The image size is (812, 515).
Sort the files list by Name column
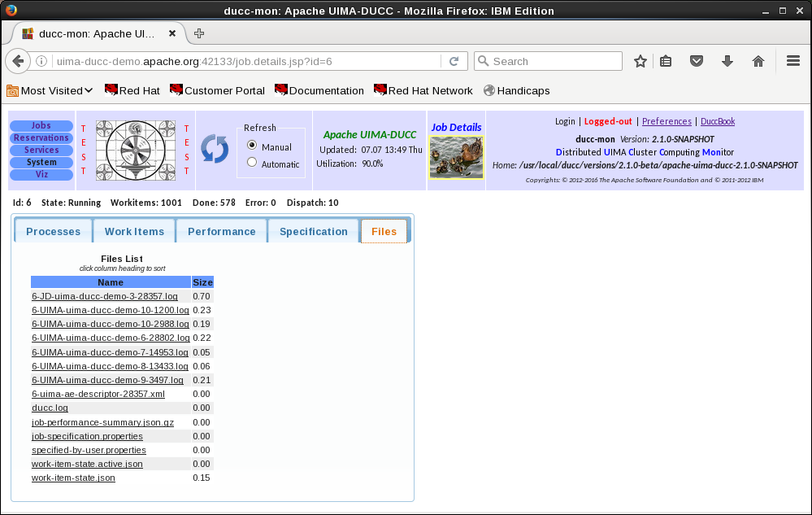pos(111,282)
